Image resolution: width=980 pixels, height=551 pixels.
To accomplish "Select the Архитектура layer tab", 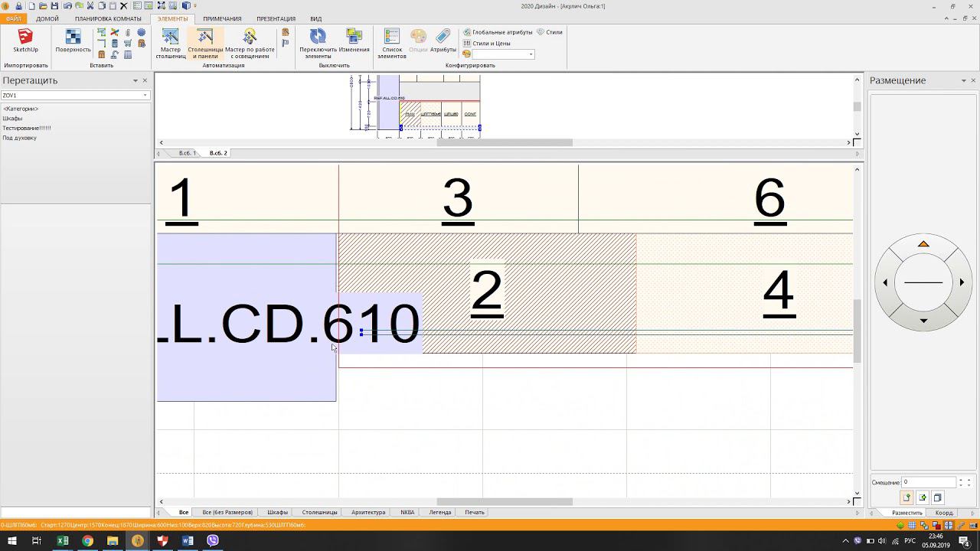I will [368, 512].
